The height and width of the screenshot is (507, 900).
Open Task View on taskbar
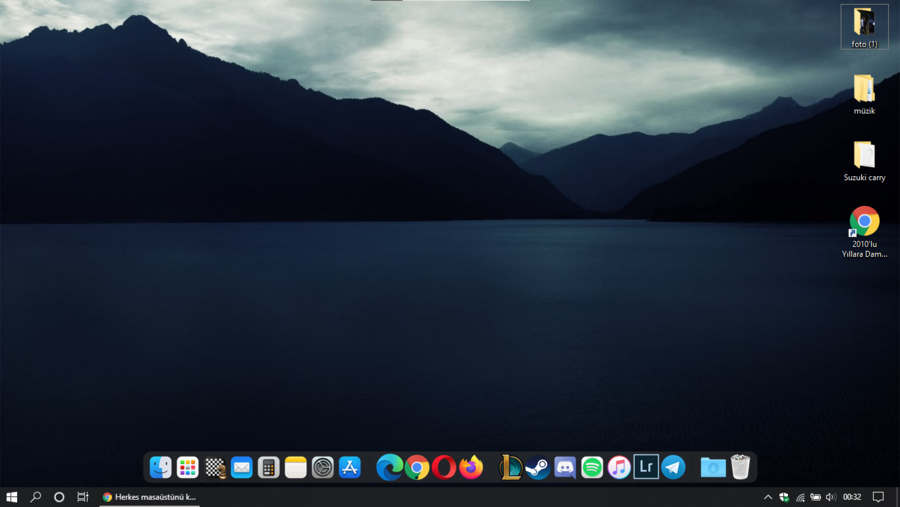[83, 497]
